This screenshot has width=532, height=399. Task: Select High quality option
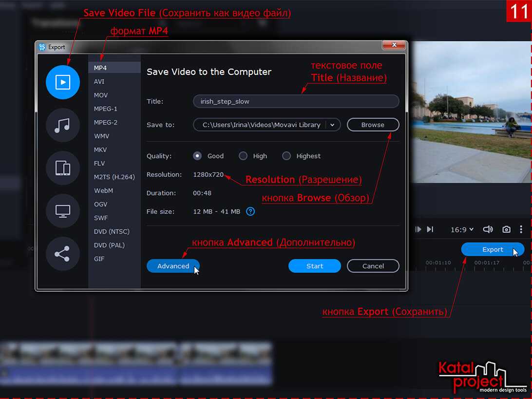(243, 156)
